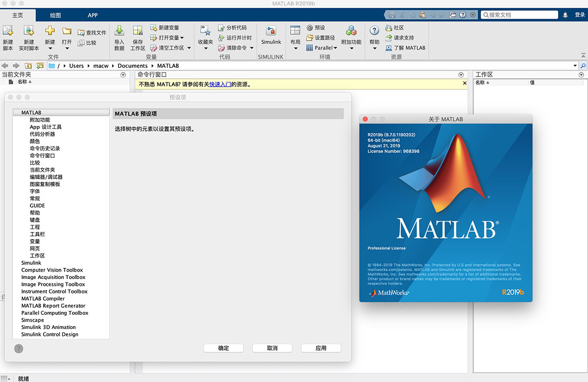Click the notification bell icon
The image size is (588, 382).
565,15
